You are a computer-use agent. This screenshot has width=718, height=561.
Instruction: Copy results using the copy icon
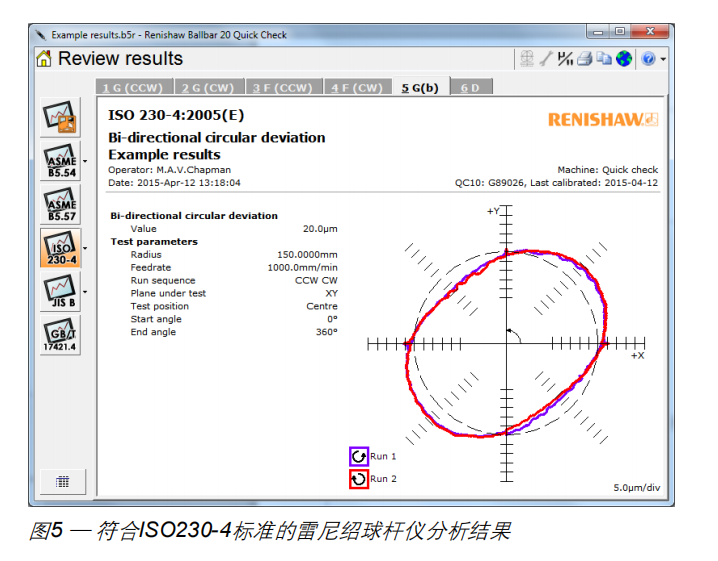(x=604, y=59)
